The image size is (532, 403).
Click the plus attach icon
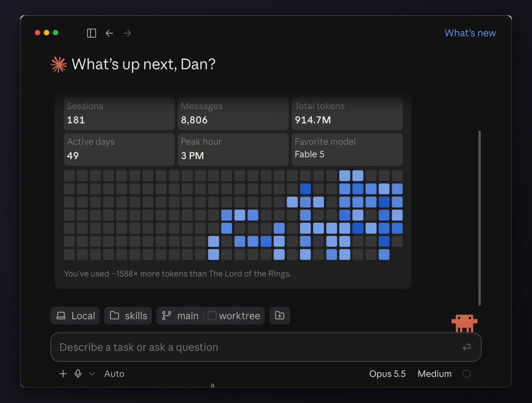click(63, 374)
